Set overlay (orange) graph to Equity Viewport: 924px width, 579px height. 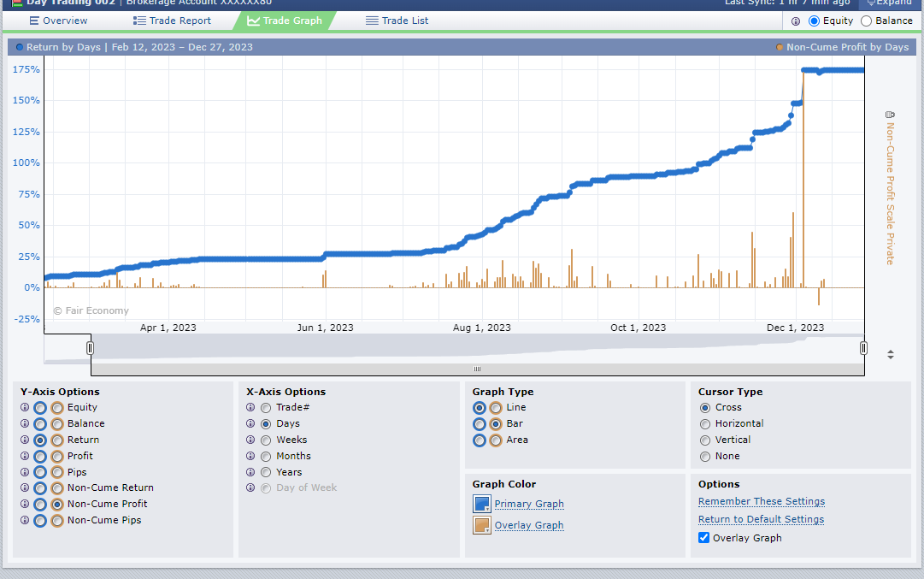57,407
